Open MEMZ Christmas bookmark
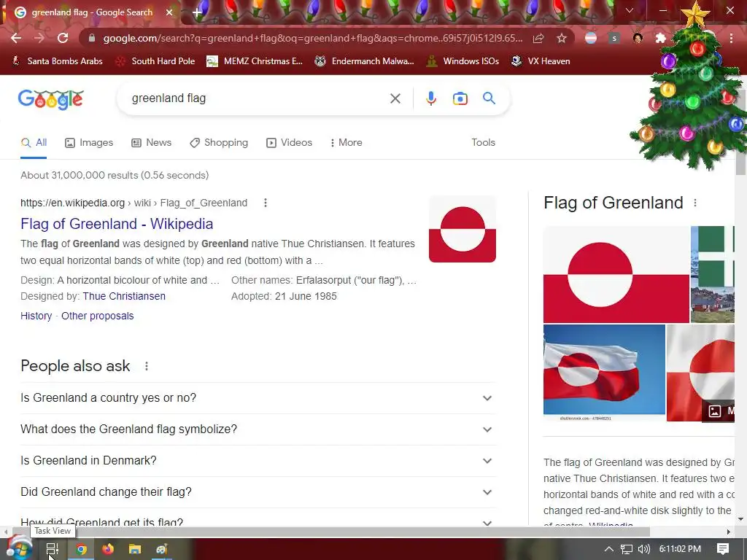 point(255,61)
